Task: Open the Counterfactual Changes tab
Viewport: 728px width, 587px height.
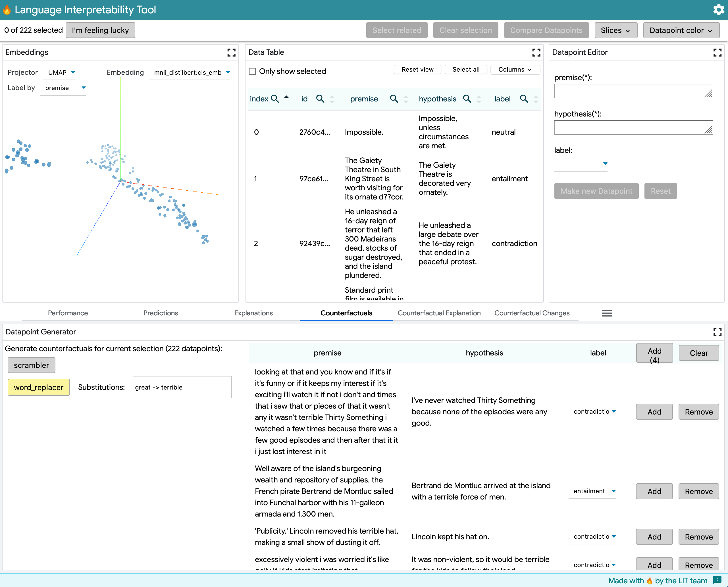Action: 532,313
